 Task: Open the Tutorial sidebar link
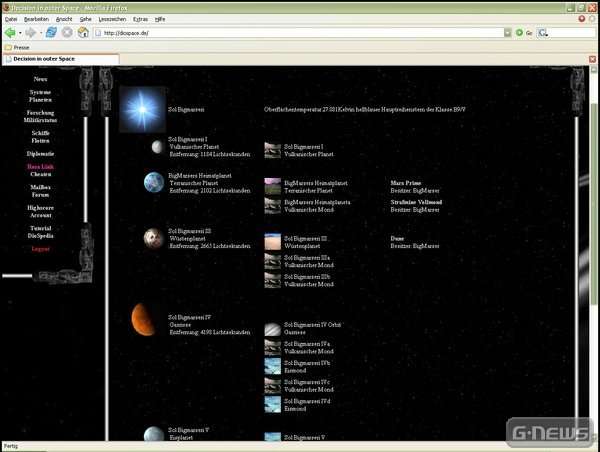[x=40, y=228]
